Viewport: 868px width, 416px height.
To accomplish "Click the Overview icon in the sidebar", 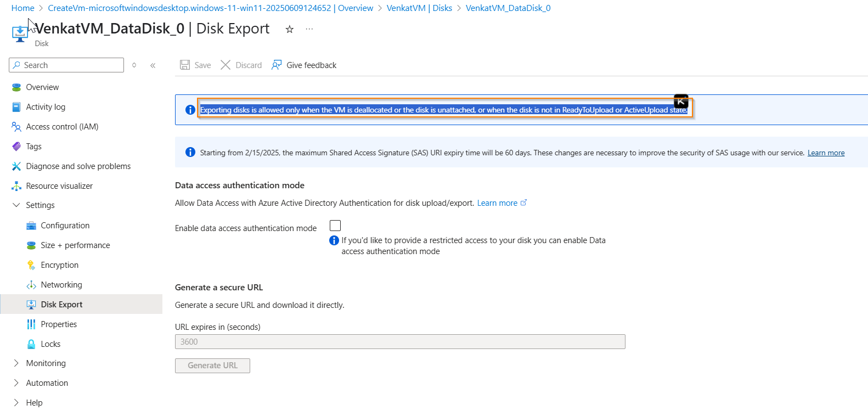I will click(x=16, y=87).
